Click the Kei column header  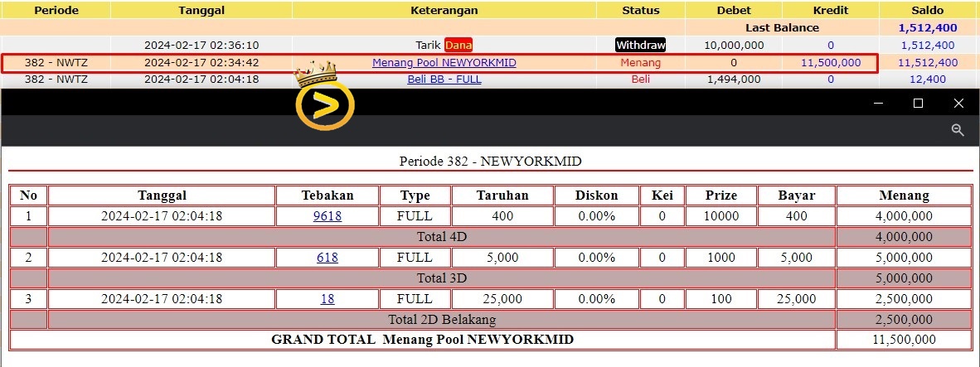pyautogui.click(x=662, y=196)
